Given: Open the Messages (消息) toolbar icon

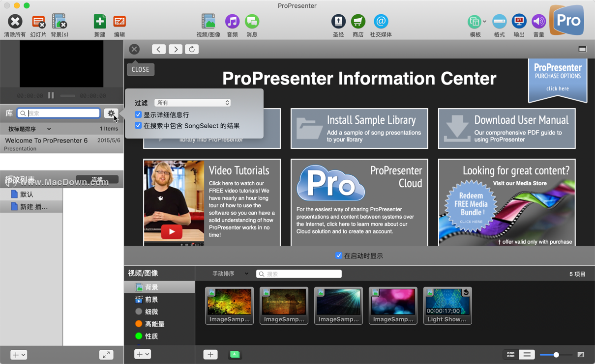Looking at the screenshot, I should pyautogui.click(x=252, y=22).
